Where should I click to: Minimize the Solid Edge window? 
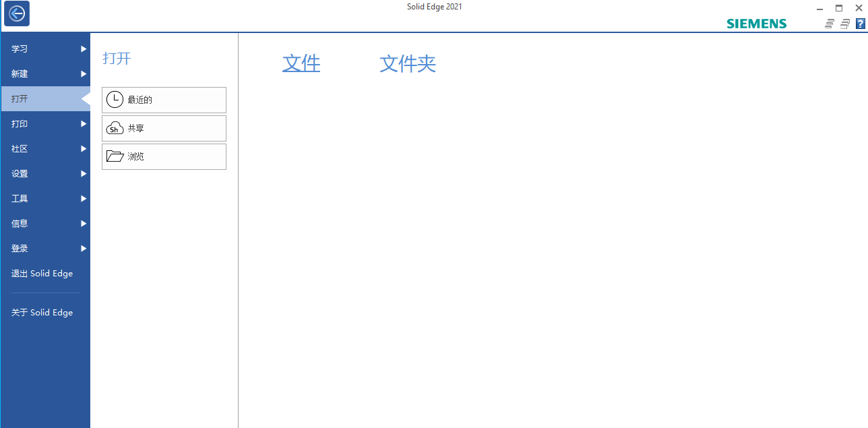click(x=819, y=8)
